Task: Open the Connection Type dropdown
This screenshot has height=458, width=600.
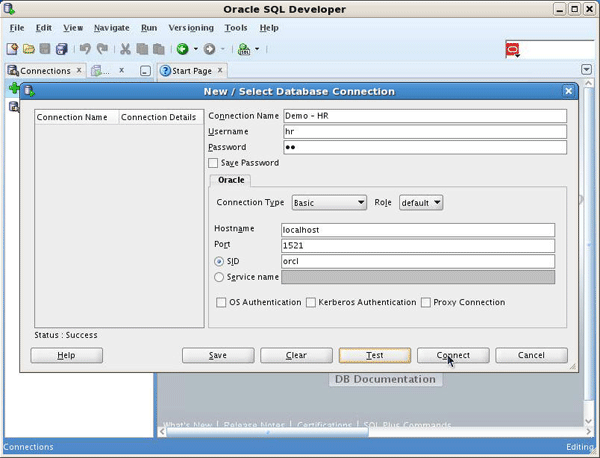Action: coord(329,203)
